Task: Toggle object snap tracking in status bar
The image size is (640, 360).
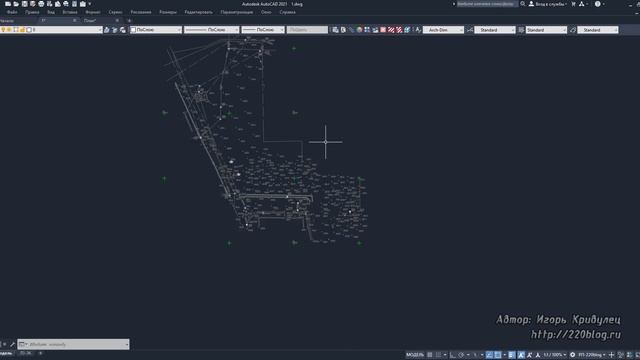Action: [489, 355]
